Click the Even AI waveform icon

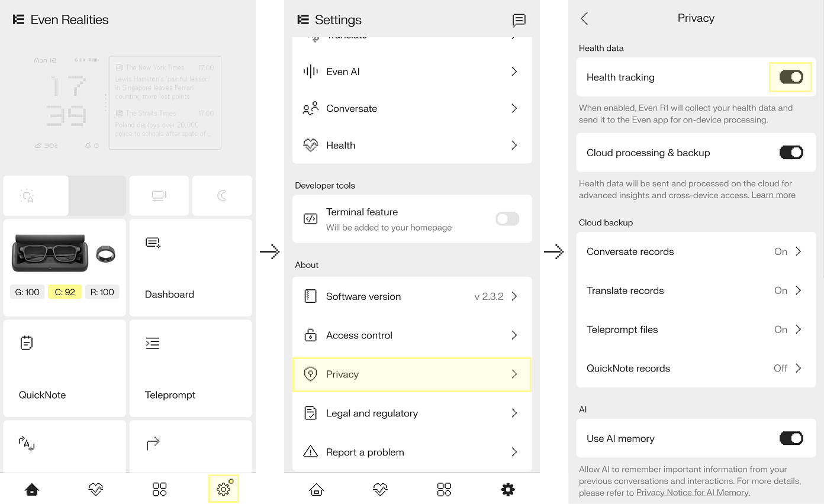click(310, 72)
